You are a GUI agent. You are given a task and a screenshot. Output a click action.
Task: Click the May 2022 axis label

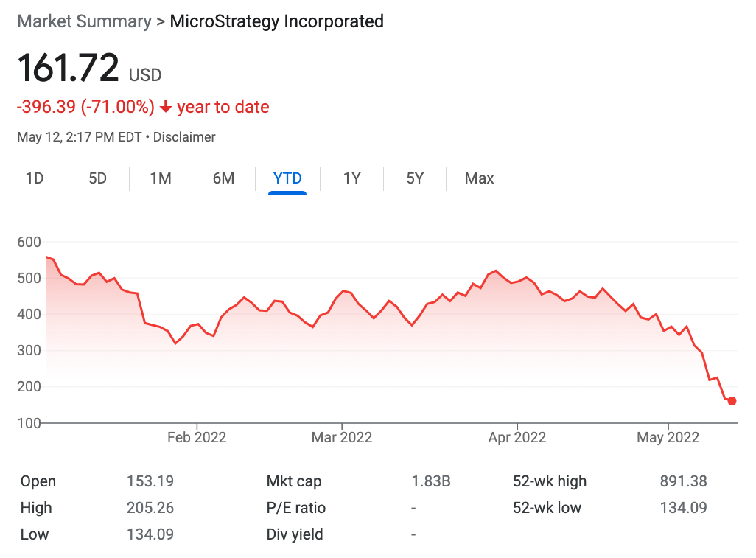[x=668, y=437]
